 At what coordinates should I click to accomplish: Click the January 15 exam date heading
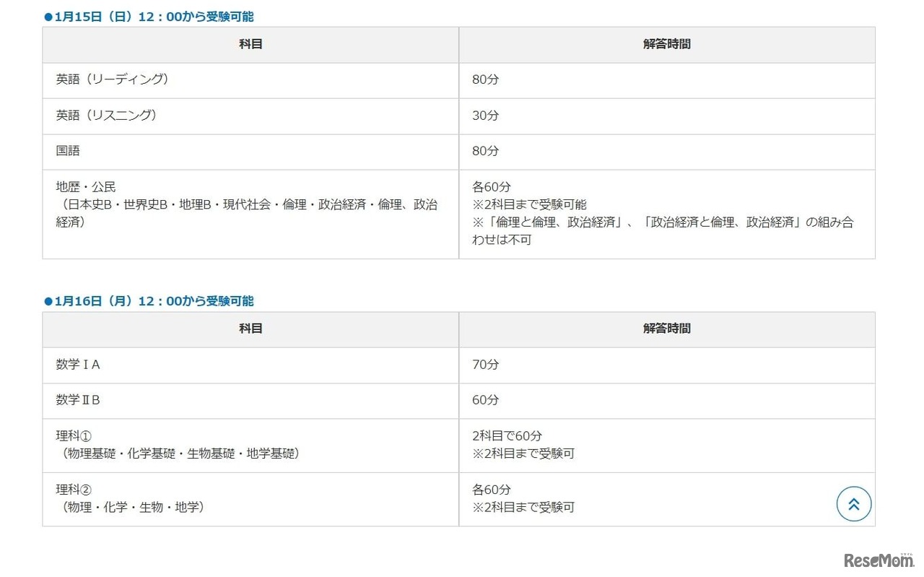pyautogui.click(x=149, y=16)
